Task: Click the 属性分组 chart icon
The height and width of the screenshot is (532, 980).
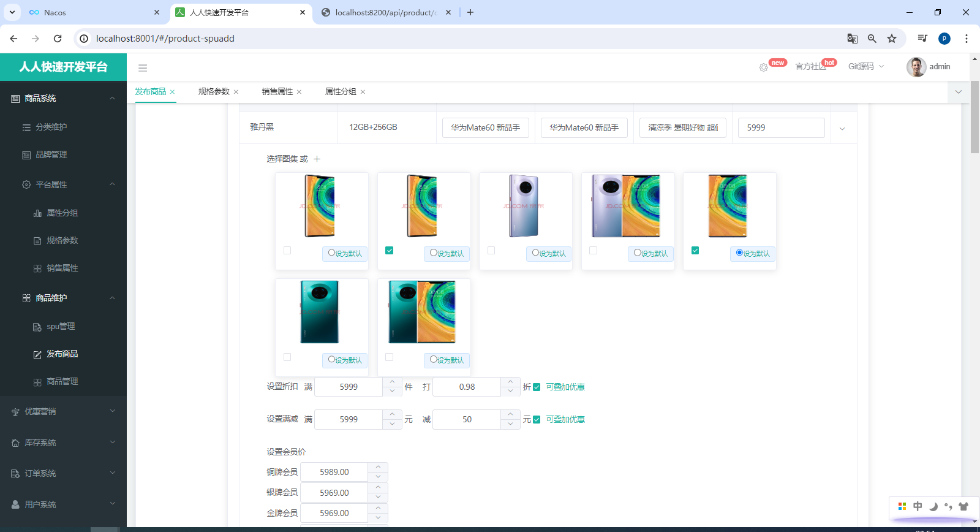Action: (x=37, y=213)
